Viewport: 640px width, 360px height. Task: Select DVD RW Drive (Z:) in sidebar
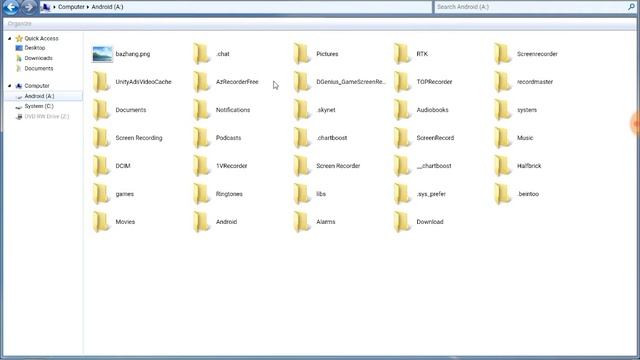[47, 116]
